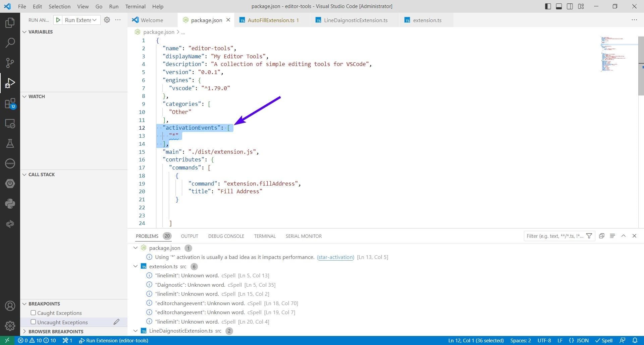Open the Explorer view in activity bar
The width and height of the screenshot is (644, 345).
[10, 23]
